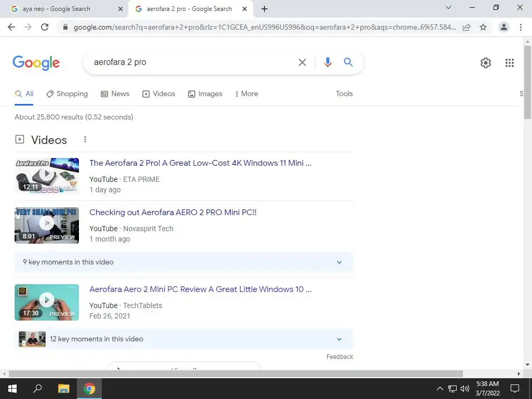Image resolution: width=532 pixels, height=399 pixels.
Task: Play the 17:30 TechTablets video thumbnail
Action: point(47,302)
